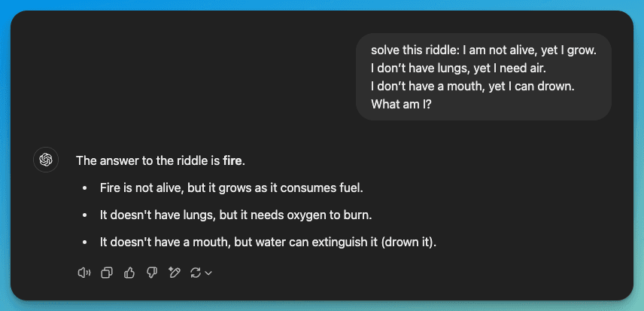Screen dimensions: 644x311
Task: Give the response a thumbs up
Action: pyautogui.click(x=129, y=273)
